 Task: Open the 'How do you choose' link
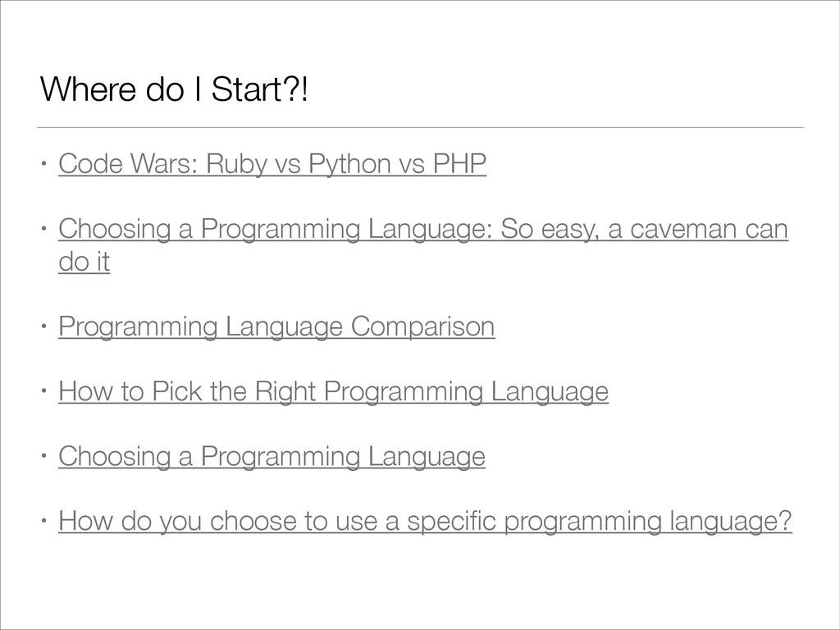coord(425,520)
